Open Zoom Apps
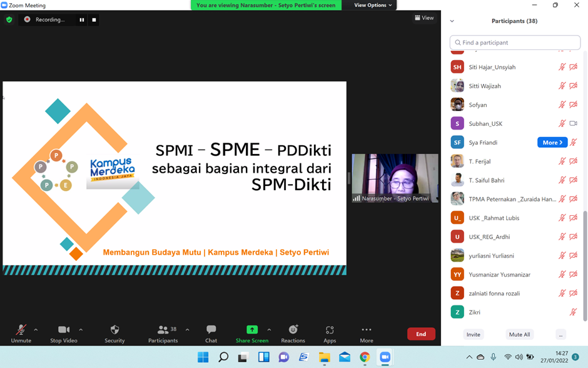Image resolution: width=588 pixels, height=368 pixels. point(330,334)
